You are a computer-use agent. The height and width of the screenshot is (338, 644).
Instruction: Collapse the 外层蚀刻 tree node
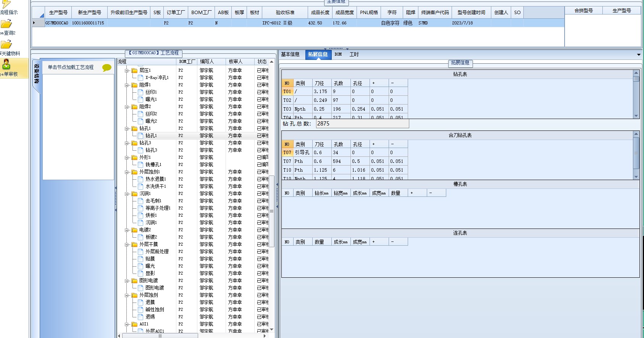point(126,295)
